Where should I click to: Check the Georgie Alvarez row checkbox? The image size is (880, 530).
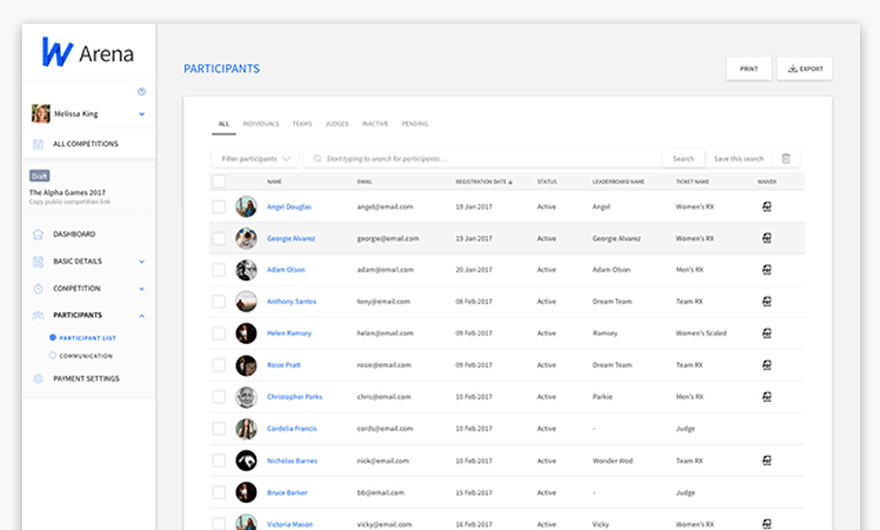pyautogui.click(x=219, y=239)
